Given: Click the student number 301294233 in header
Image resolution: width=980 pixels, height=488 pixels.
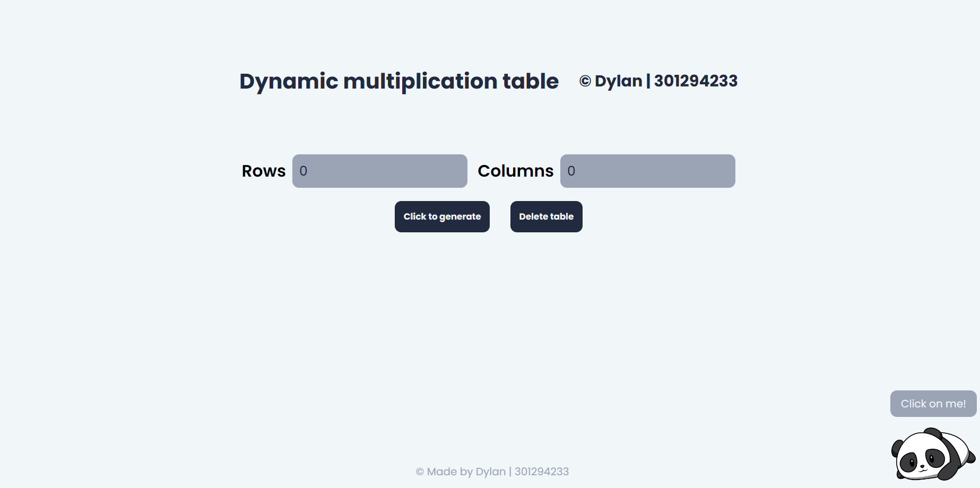Looking at the screenshot, I should pos(696,81).
